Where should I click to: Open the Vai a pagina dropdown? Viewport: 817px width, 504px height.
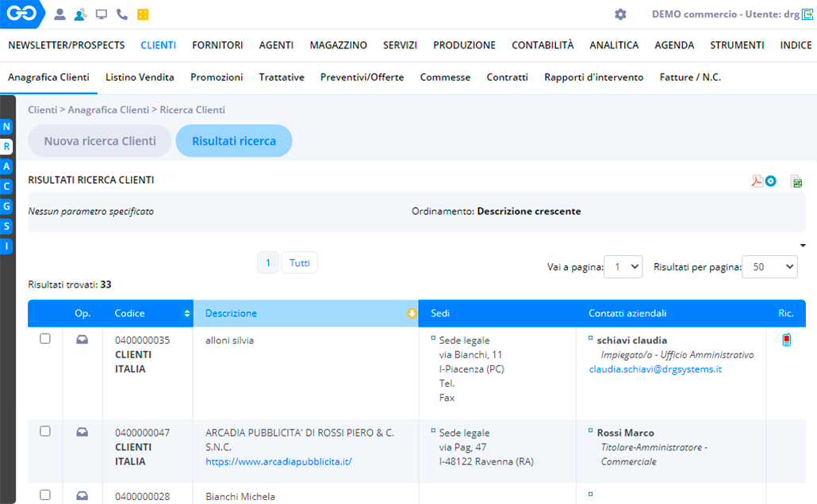click(623, 267)
